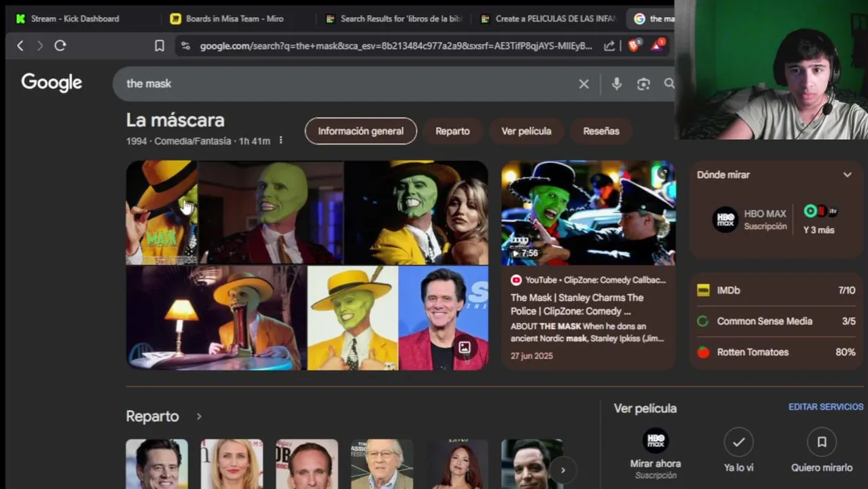Click the YouTube ClipZone source label
The height and width of the screenshot is (489, 868).
point(588,280)
